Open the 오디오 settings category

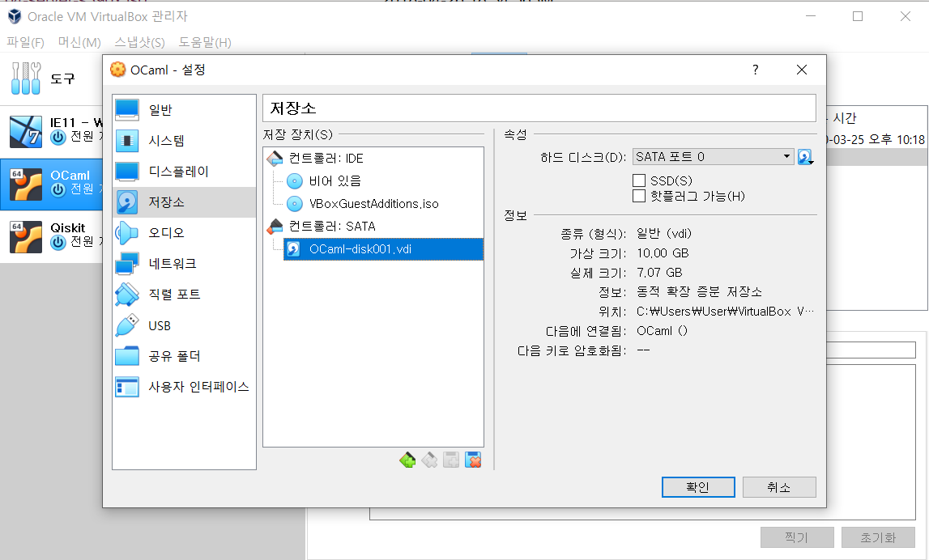pos(184,232)
